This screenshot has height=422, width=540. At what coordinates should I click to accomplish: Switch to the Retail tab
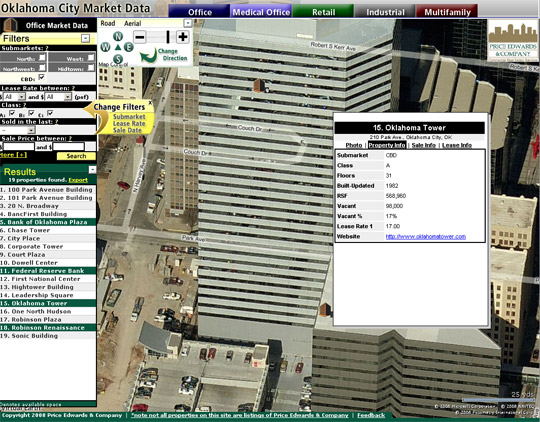pos(323,11)
